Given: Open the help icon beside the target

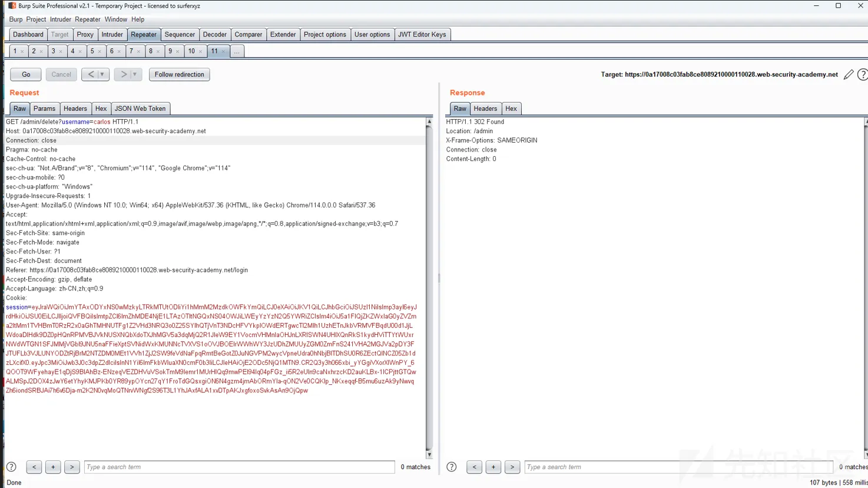Looking at the screenshot, I should point(862,74).
